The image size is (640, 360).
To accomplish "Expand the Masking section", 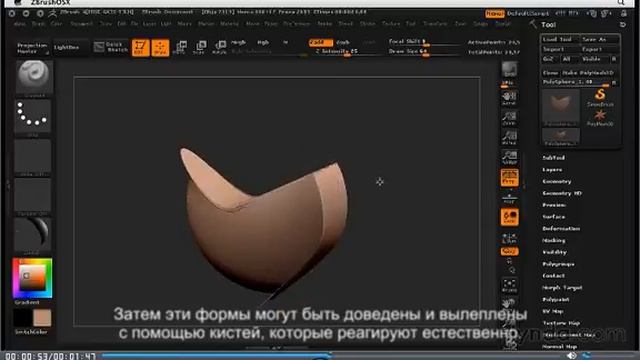I will [x=553, y=240].
